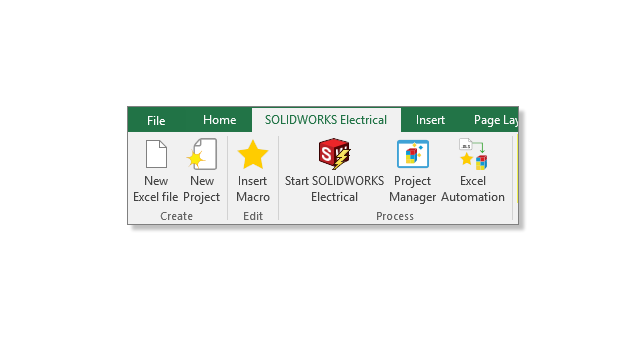640x360 pixels.
Task: Click the Excel Automation star and cube icon
Action: [x=473, y=154]
